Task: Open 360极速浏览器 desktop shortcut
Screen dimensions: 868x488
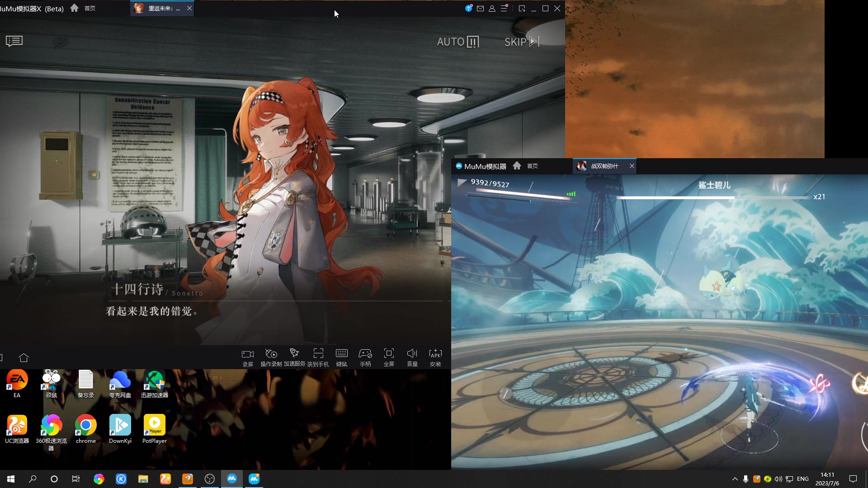Action: pyautogui.click(x=52, y=432)
